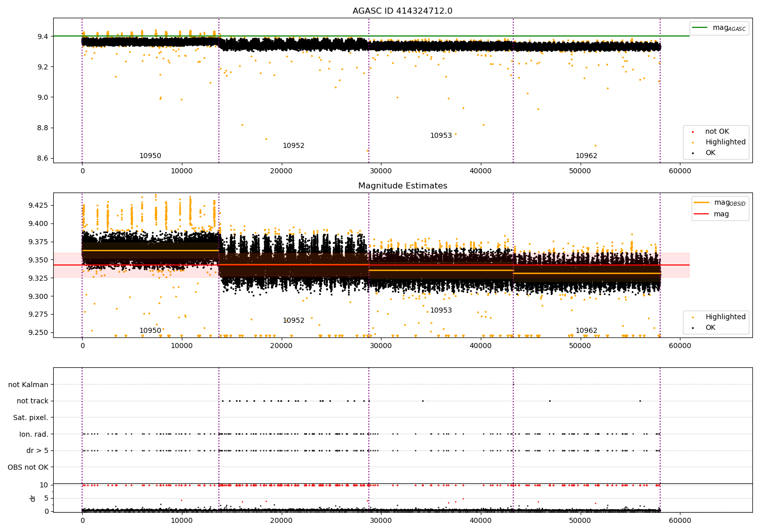
Task: Click the "dr" axis label
Action: (x=33, y=498)
